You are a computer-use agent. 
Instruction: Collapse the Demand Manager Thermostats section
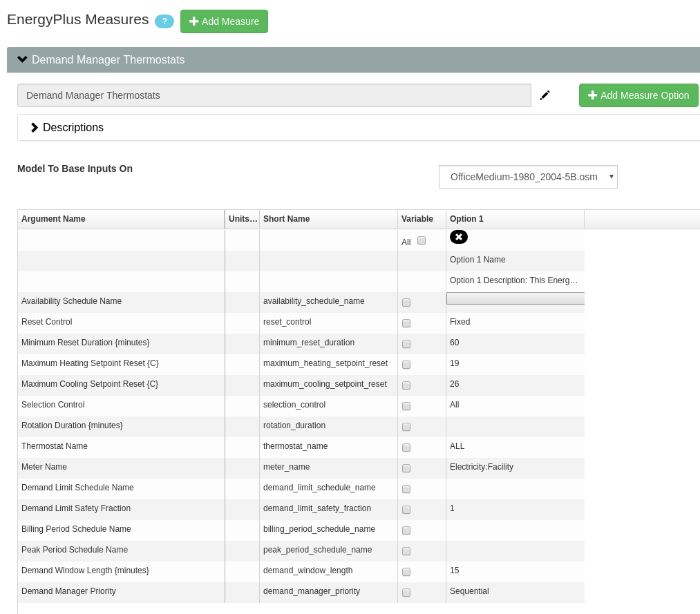pyautogui.click(x=22, y=59)
